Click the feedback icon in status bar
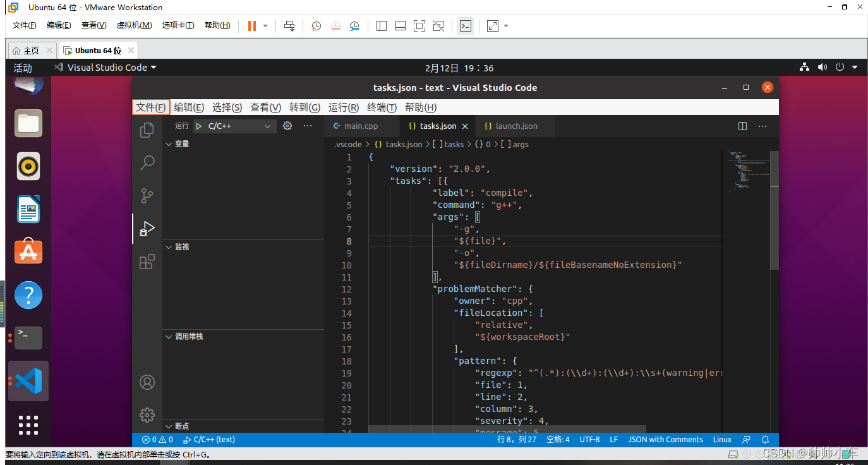The image size is (868, 465). tap(747, 440)
